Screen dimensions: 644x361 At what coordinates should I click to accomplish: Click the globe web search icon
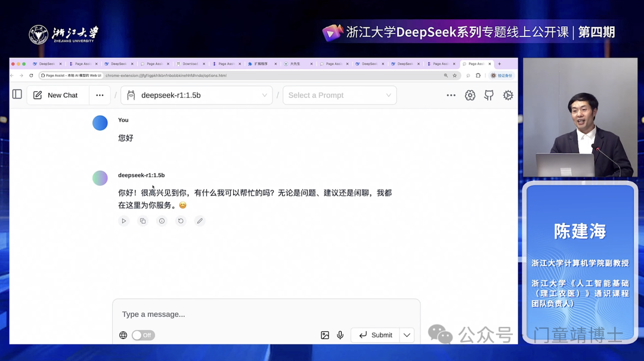pos(123,335)
